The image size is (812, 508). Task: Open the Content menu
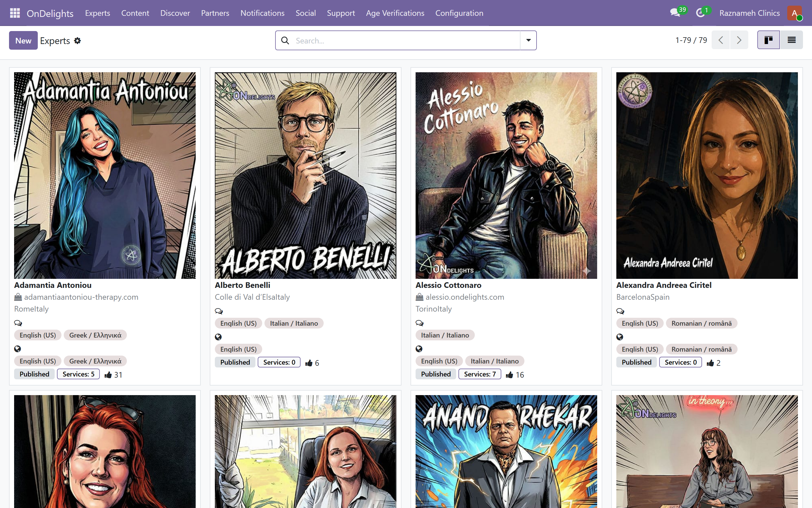tap(135, 13)
